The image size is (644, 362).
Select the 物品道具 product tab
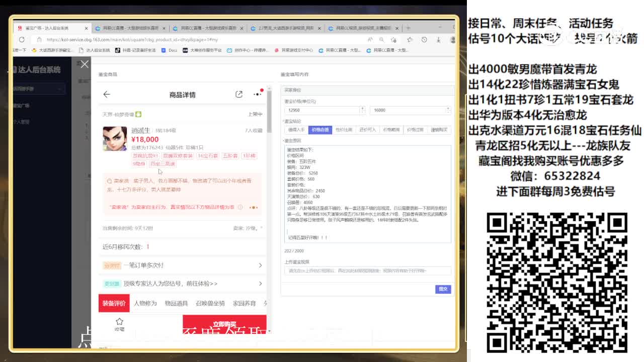click(176, 303)
